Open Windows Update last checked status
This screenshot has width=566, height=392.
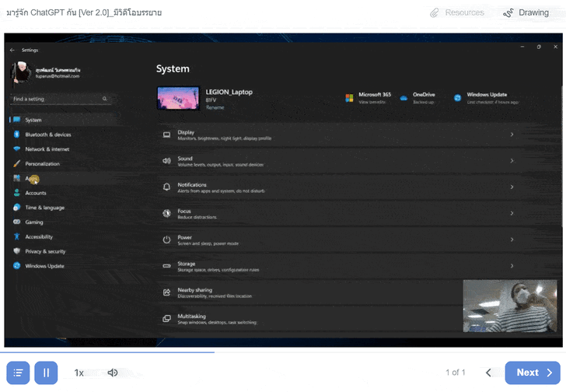tap(493, 102)
